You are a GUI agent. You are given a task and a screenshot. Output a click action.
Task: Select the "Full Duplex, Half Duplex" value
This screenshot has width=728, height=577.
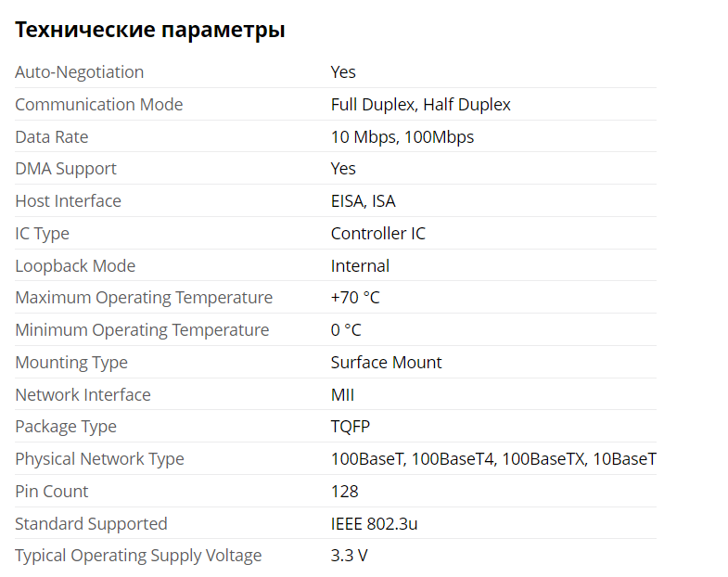click(420, 105)
